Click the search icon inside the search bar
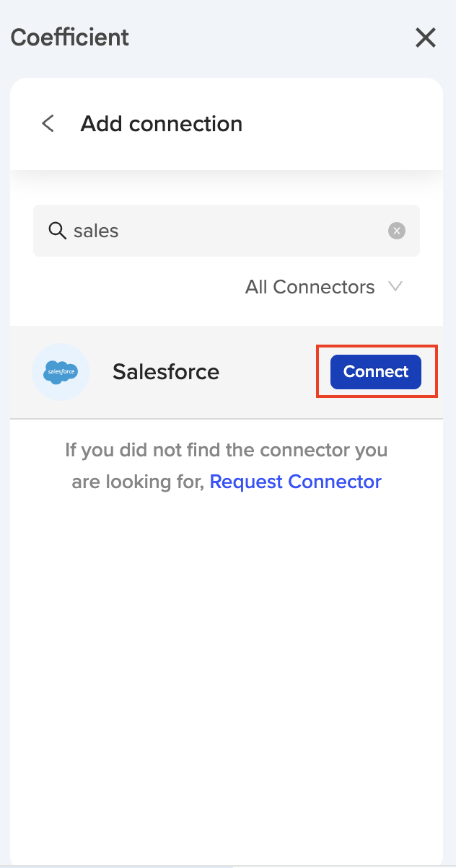The image size is (456, 868). coord(56,231)
